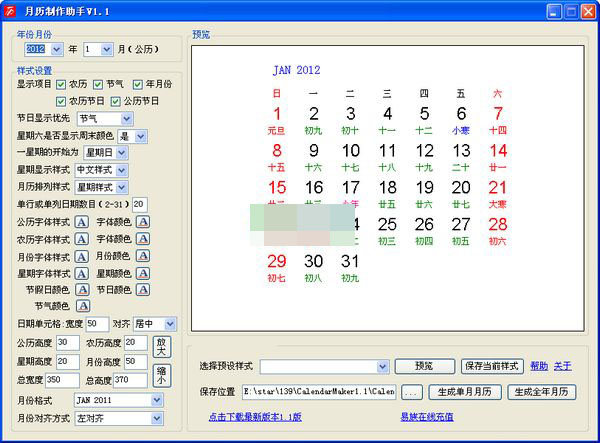
Task: Uncheck the 节气 checkbox
Action: pos(97,84)
